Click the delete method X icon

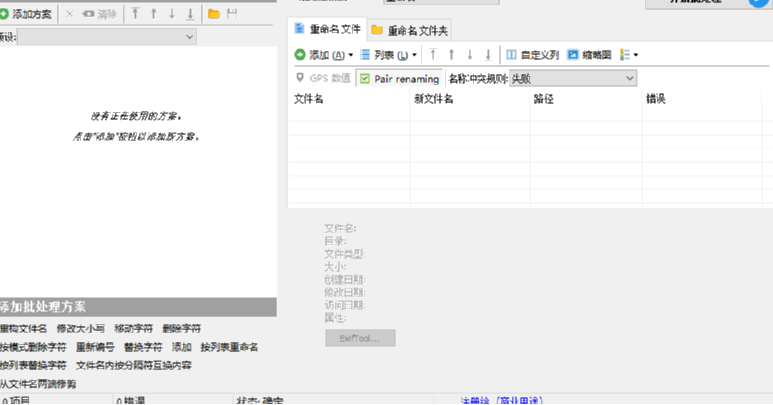click(x=70, y=14)
